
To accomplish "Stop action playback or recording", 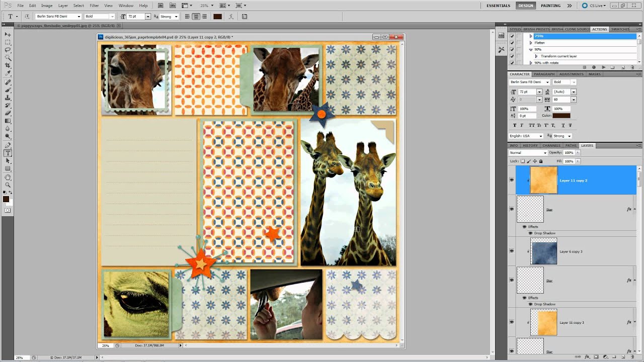I will [x=584, y=67].
